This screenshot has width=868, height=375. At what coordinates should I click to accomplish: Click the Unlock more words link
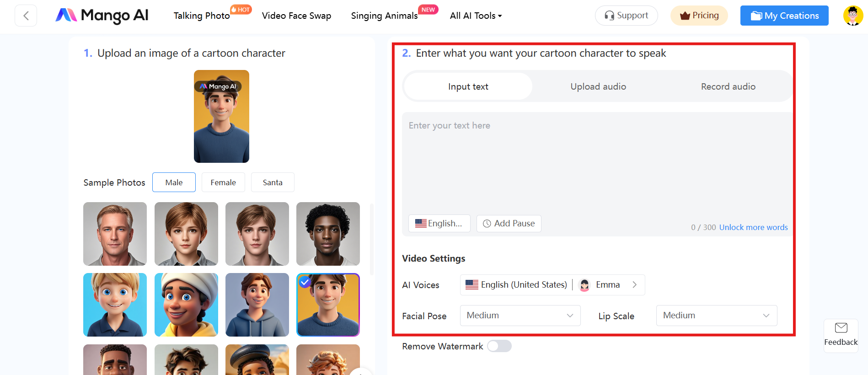click(x=753, y=227)
